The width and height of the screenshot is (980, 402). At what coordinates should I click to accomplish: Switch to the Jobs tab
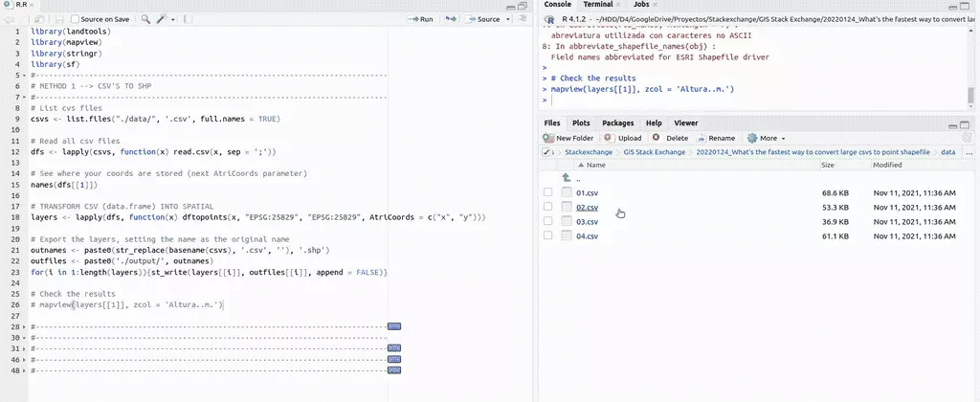tap(642, 5)
